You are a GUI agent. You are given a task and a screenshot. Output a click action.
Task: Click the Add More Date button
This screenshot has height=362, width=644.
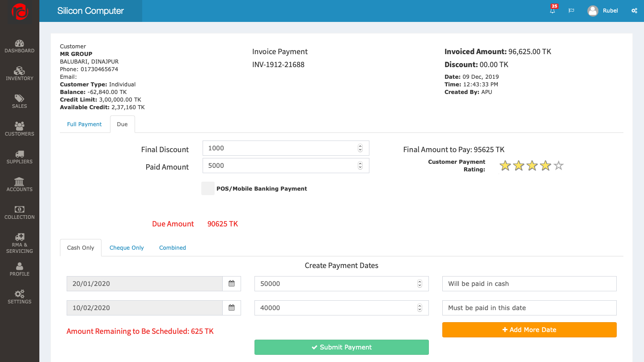click(x=529, y=330)
